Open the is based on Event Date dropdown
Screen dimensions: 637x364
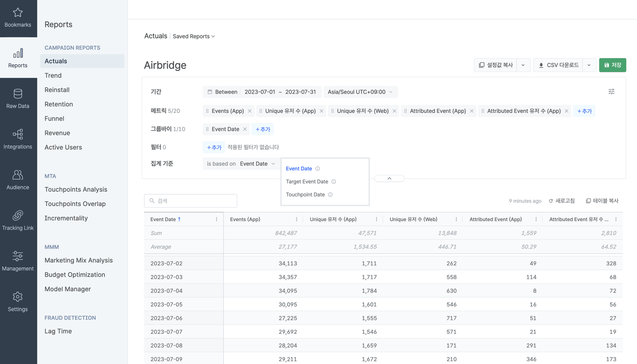tap(241, 164)
